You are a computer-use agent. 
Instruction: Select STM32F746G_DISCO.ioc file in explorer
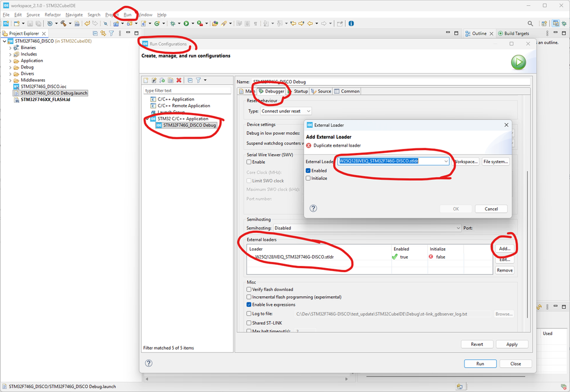pyautogui.click(x=40, y=87)
